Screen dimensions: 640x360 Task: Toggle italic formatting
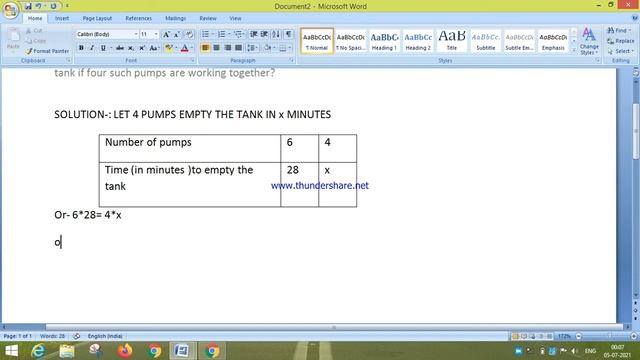[x=92, y=48]
